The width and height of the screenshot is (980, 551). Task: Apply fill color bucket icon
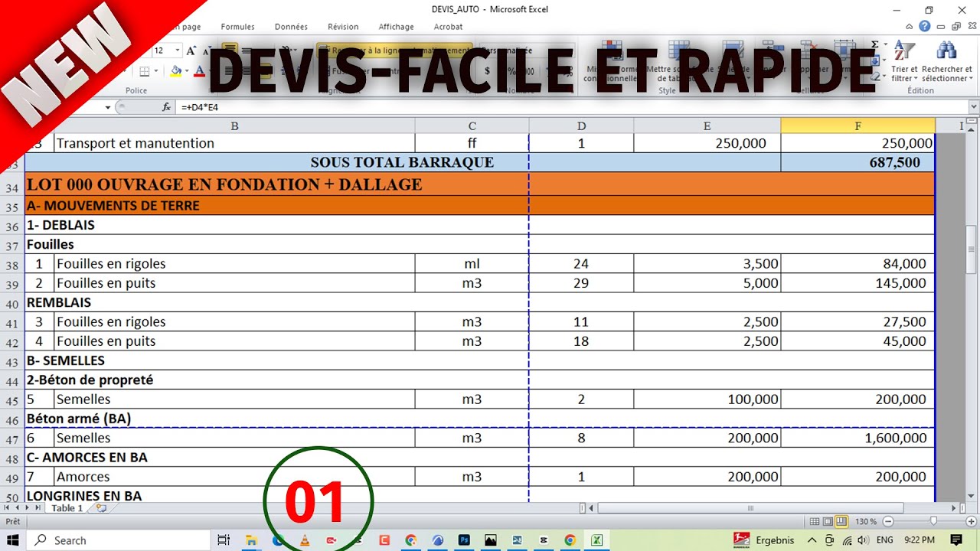[x=176, y=71]
